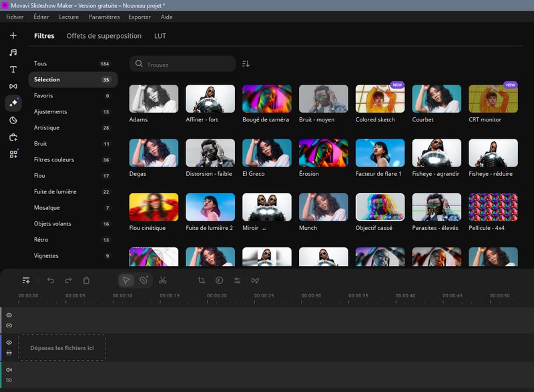Select the Colored sketch filter thumbnail
Screen dimensions: 534x392
click(x=380, y=99)
